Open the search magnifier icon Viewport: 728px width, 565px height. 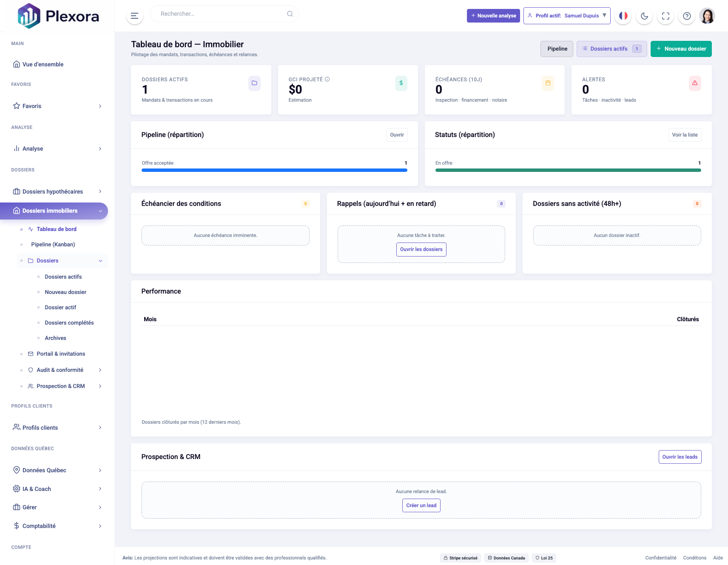coord(290,13)
